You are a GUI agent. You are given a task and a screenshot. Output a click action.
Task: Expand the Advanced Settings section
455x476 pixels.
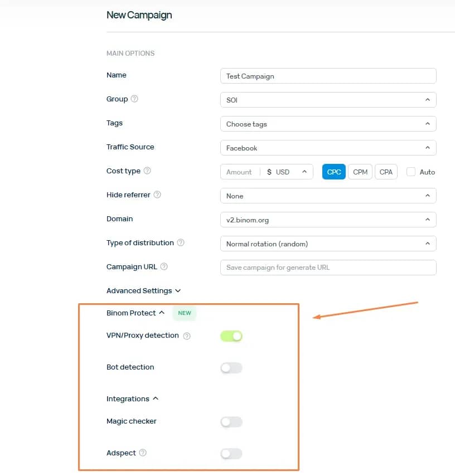point(144,290)
